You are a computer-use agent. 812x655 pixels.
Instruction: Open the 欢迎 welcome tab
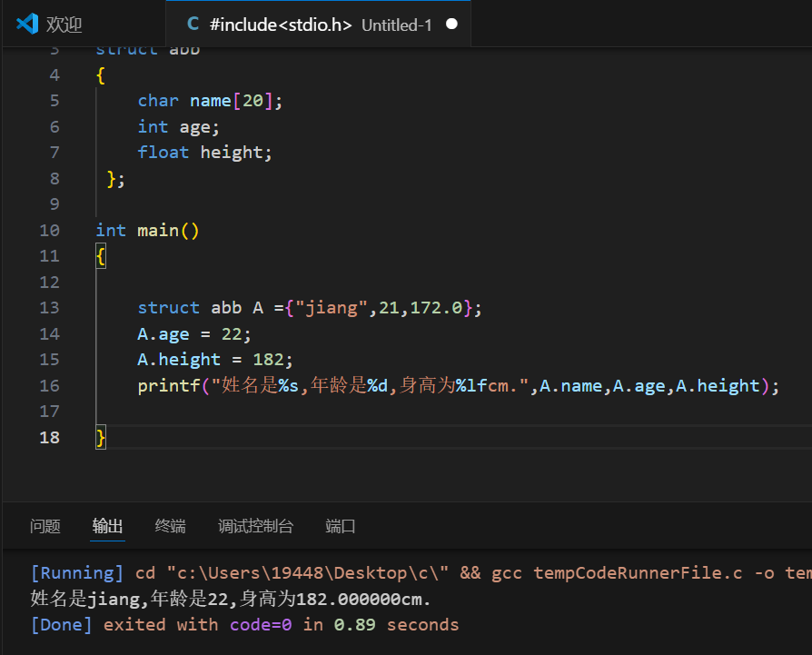[64, 25]
